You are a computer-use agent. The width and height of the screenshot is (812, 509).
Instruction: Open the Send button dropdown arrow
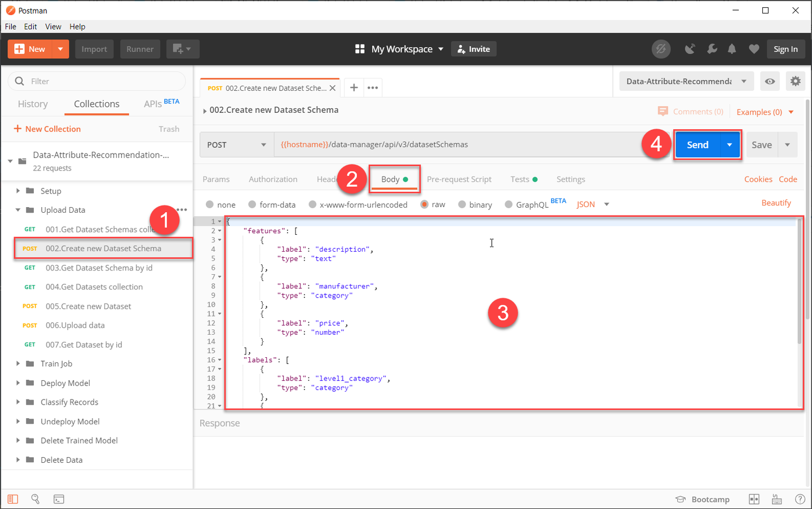[x=730, y=145]
